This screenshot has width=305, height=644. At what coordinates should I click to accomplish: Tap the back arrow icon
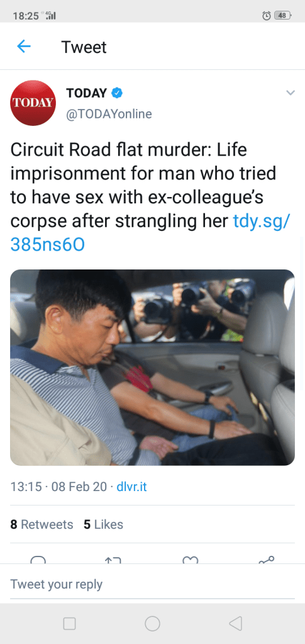[24, 47]
